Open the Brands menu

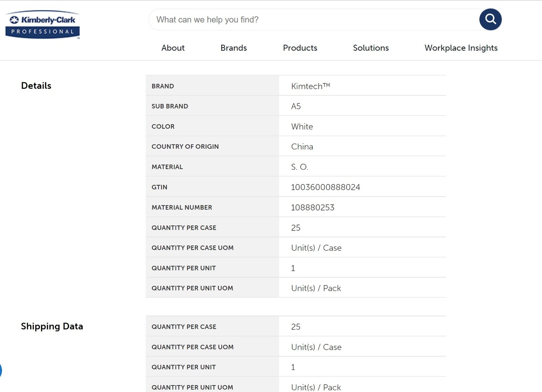[x=233, y=48]
